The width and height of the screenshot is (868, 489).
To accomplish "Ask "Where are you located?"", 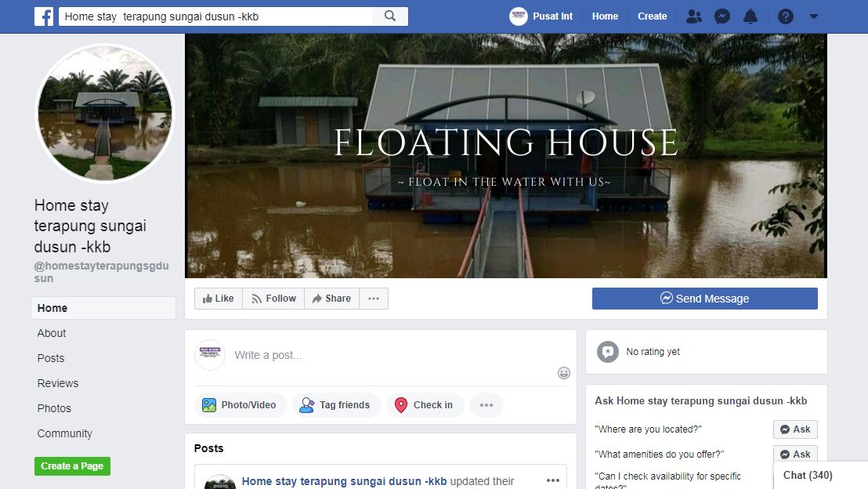I will click(x=795, y=429).
